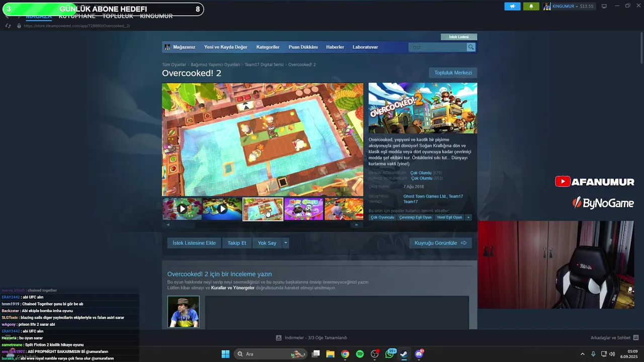Open the Haberler menu item
This screenshot has width=644, height=362.
tap(335, 47)
